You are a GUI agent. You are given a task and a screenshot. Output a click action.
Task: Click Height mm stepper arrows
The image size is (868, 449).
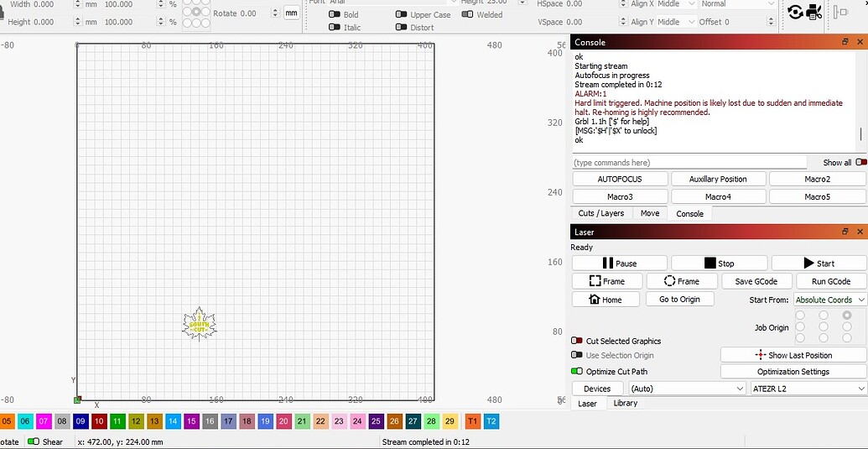(x=77, y=22)
